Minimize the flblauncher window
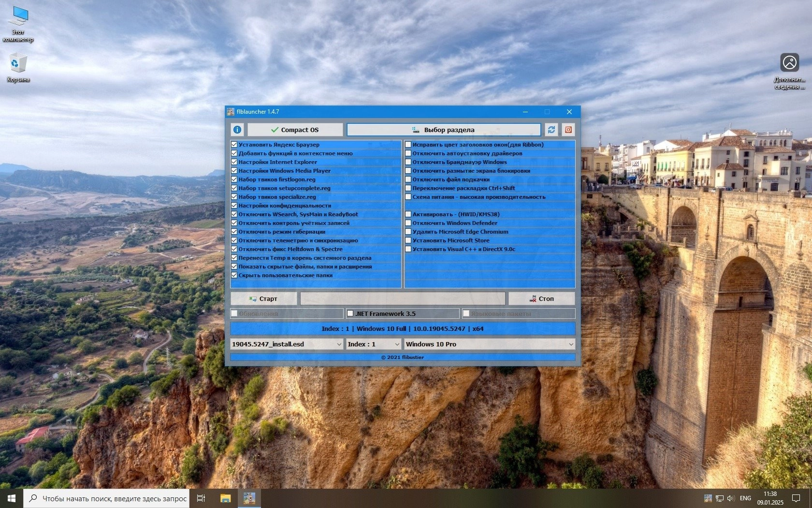Viewport: 812px width, 508px height. tap(525, 112)
